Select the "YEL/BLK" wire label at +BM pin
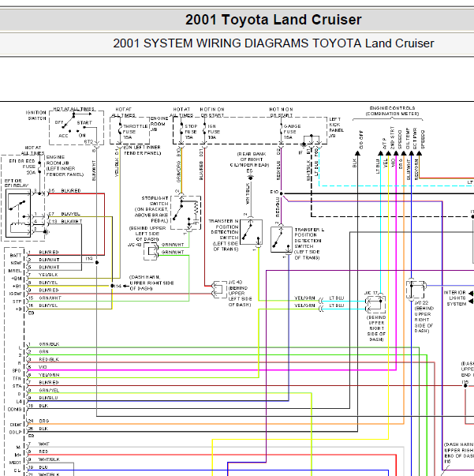Viewport: 474px width, 476px height. click(x=48, y=275)
